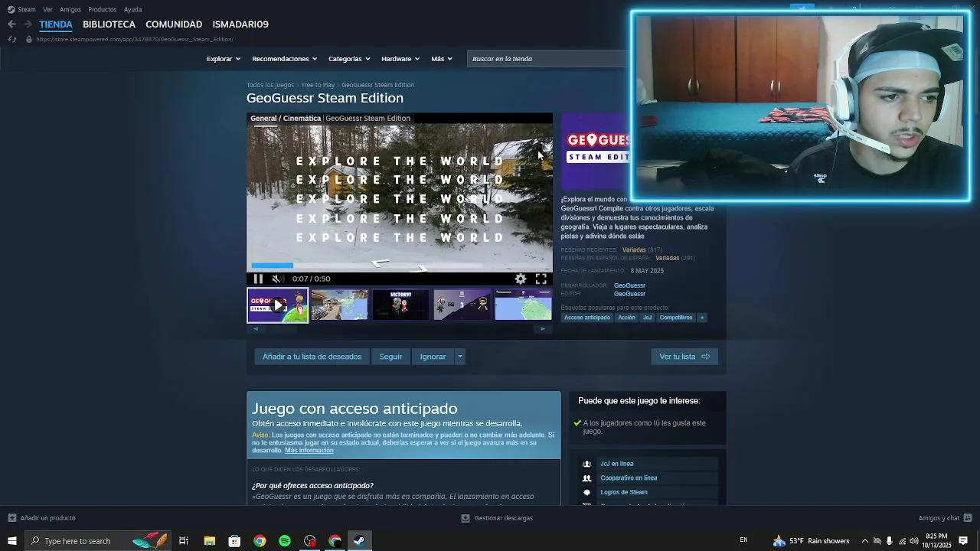This screenshot has width=980, height=551.
Task: Open the Windows notification center icon
Action: (x=963, y=541)
